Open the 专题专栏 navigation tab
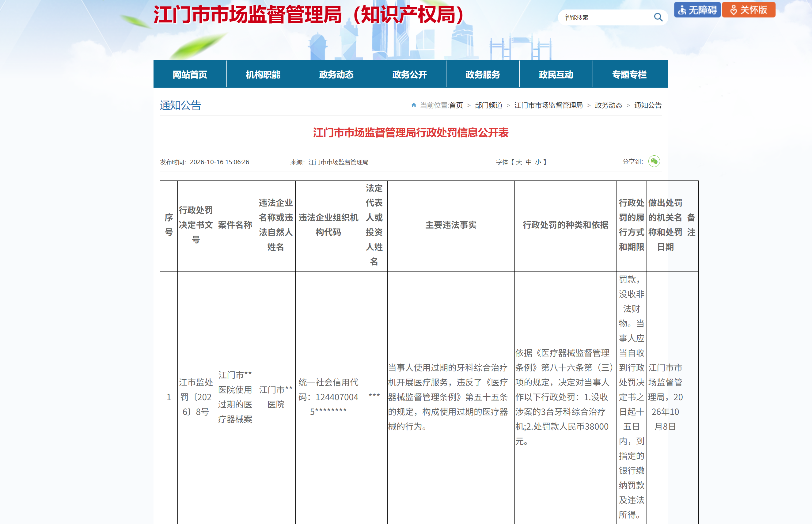The width and height of the screenshot is (812, 524). coord(629,74)
